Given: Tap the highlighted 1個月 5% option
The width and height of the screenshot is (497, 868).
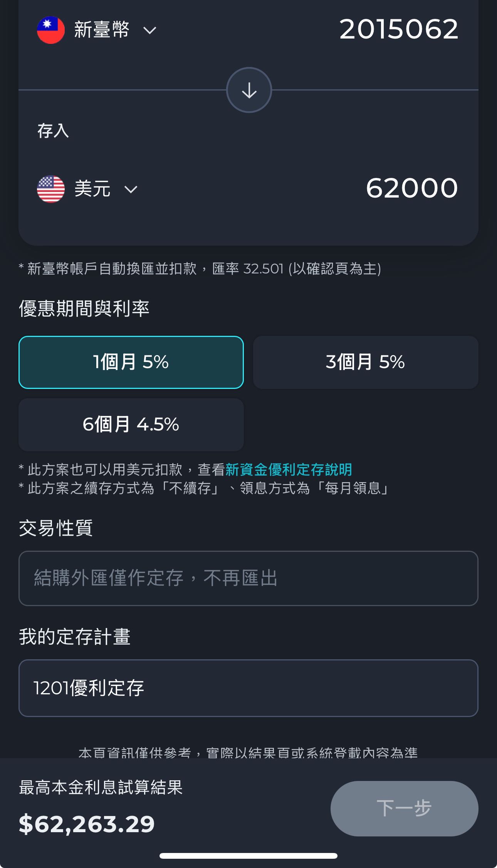Looking at the screenshot, I should pos(131,362).
